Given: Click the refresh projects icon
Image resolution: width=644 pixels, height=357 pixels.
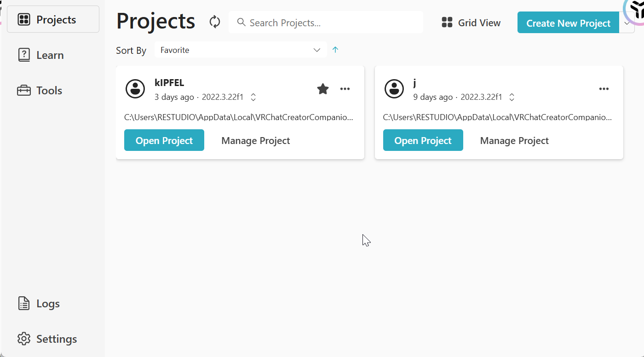Looking at the screenshot, I should coord(215,22).
